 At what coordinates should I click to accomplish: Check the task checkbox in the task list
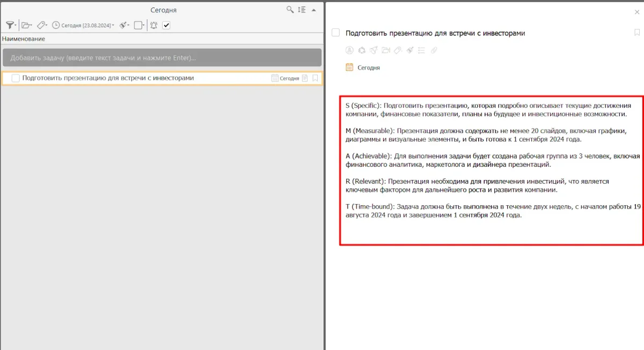coord(16,78)
